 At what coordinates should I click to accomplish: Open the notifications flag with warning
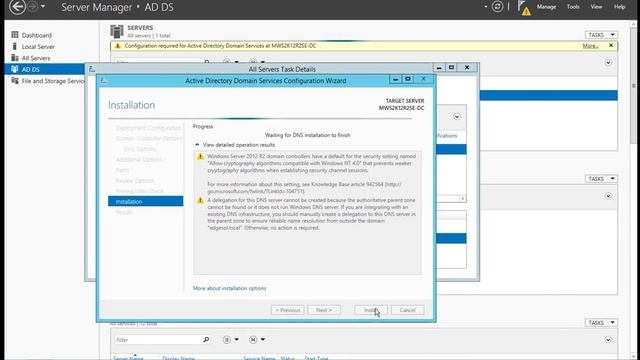click(x=524, y=7)
